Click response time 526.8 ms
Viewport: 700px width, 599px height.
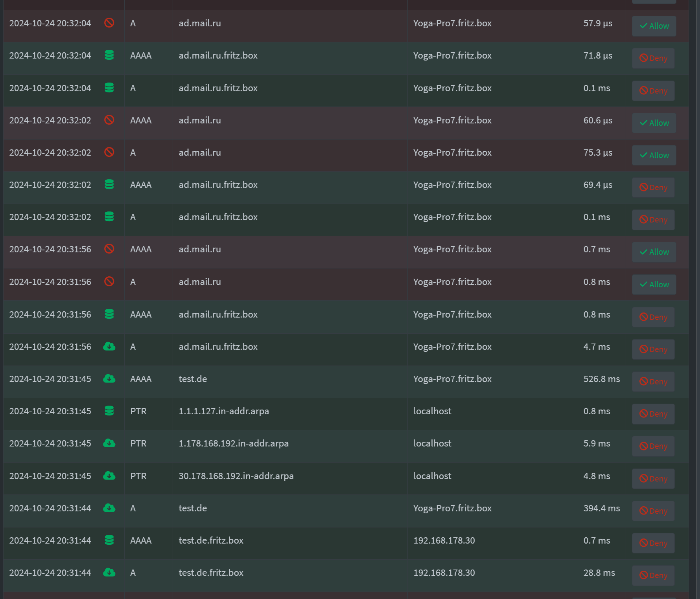[602, 379]
